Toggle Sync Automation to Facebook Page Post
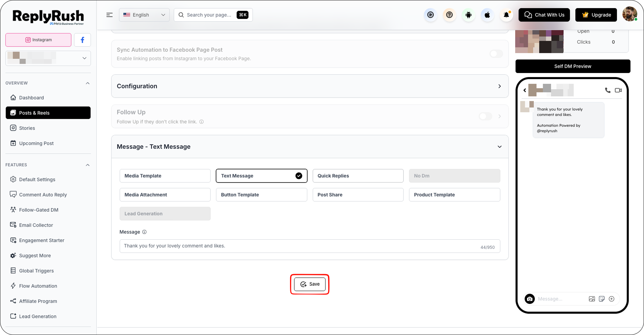 [496, 54]
